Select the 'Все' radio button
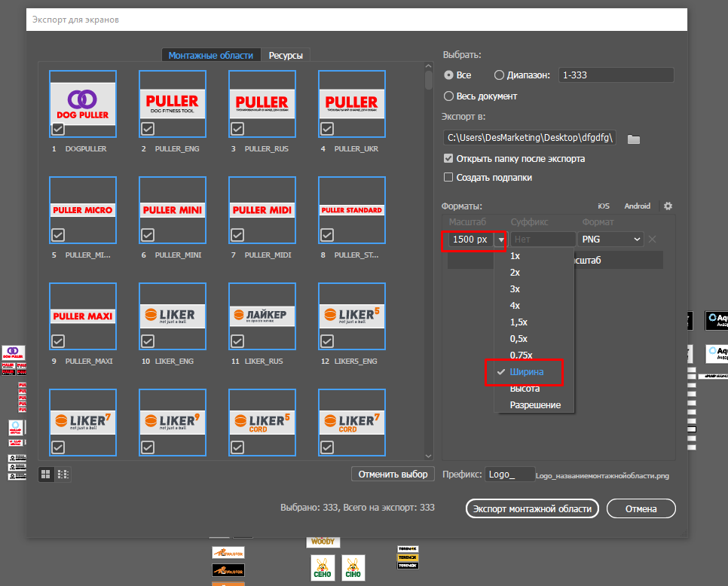This screenshot has height=586, width=728. [x=448, y=75]
